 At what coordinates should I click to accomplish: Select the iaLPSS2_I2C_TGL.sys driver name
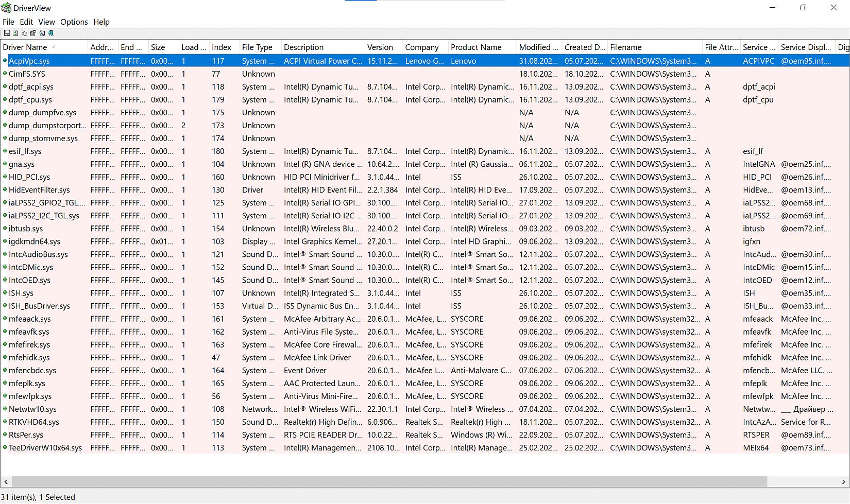click(44, 215)
